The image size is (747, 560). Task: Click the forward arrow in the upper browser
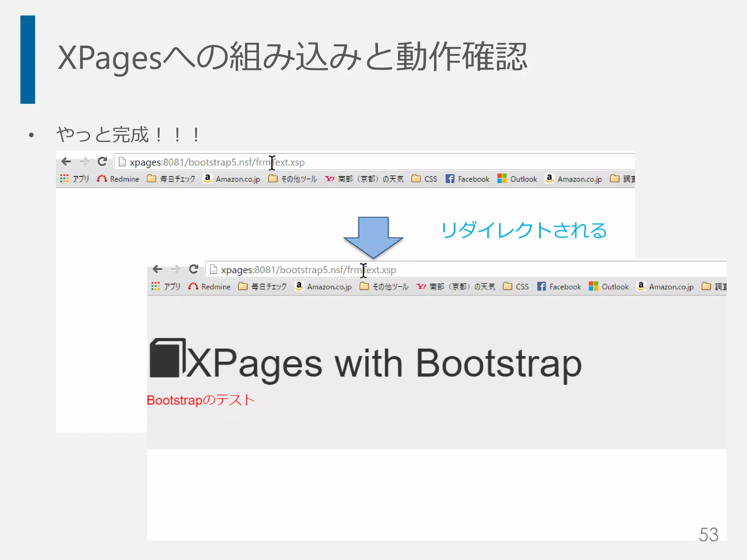[84, 162]
